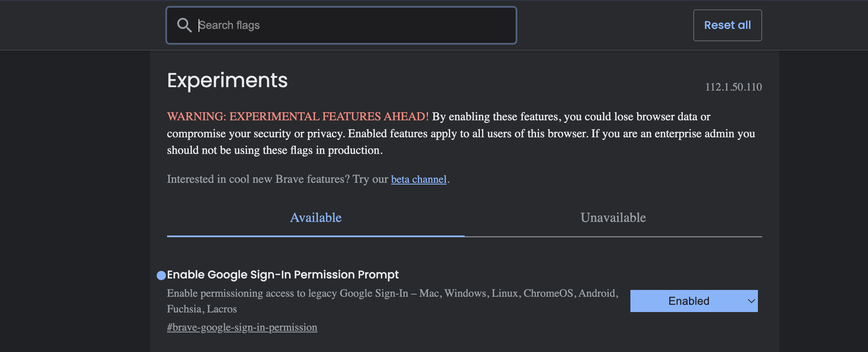This screenshot has height=352, width=868.
Task: Click the flag description mentioning Mac and Windows
Action: click(392, 293)
